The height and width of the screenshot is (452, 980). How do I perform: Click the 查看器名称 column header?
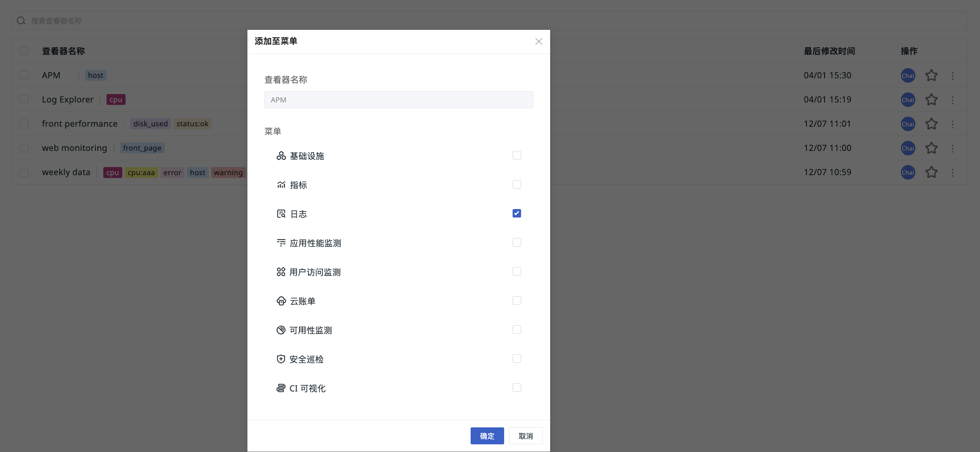(x=63, y=51)
